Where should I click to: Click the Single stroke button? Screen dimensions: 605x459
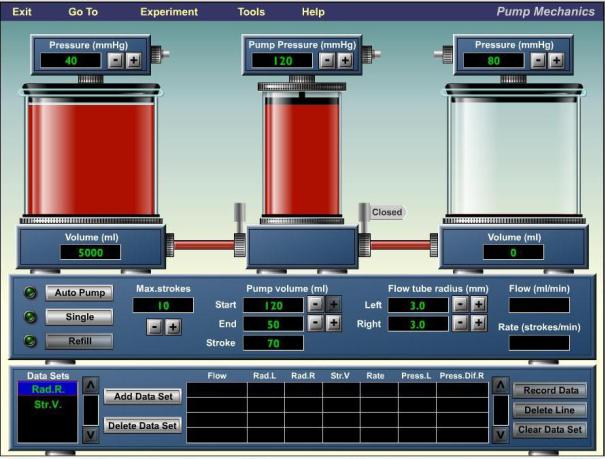click(79, 317)
